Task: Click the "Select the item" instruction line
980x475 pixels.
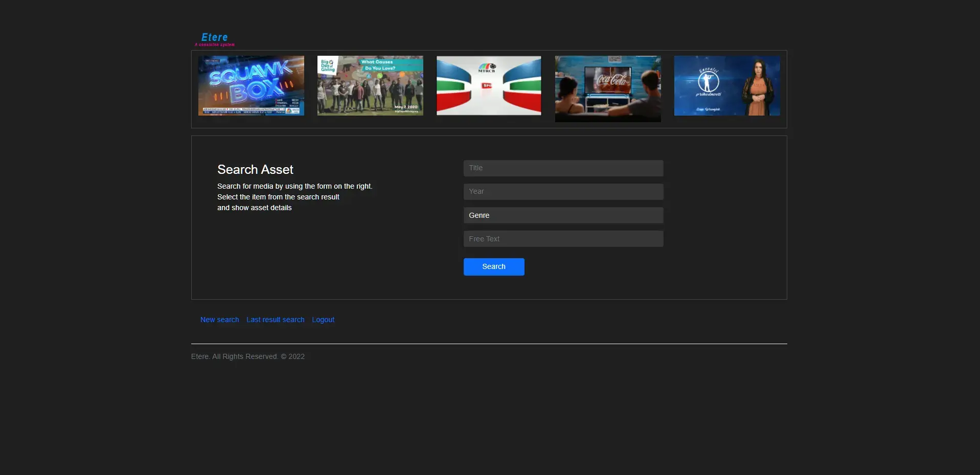Action: [x=278, y=197]
